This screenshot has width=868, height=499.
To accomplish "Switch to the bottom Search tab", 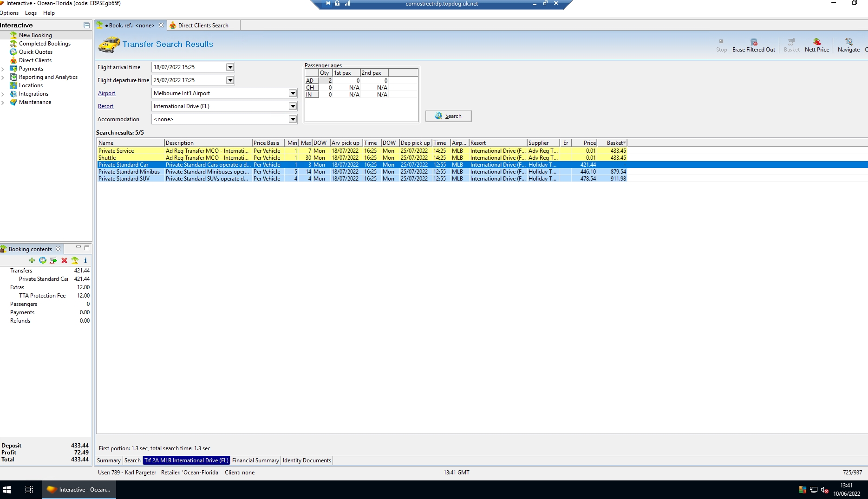I will 132,460.
